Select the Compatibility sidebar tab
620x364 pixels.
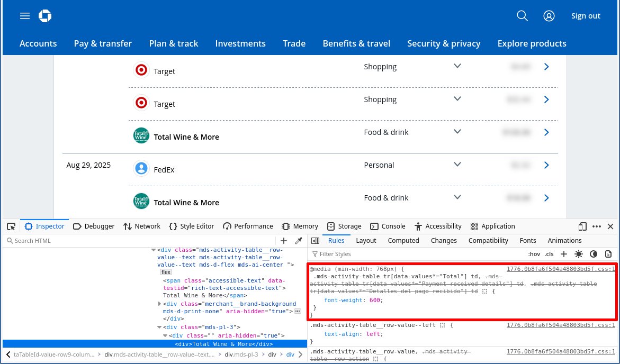(488, 241)
